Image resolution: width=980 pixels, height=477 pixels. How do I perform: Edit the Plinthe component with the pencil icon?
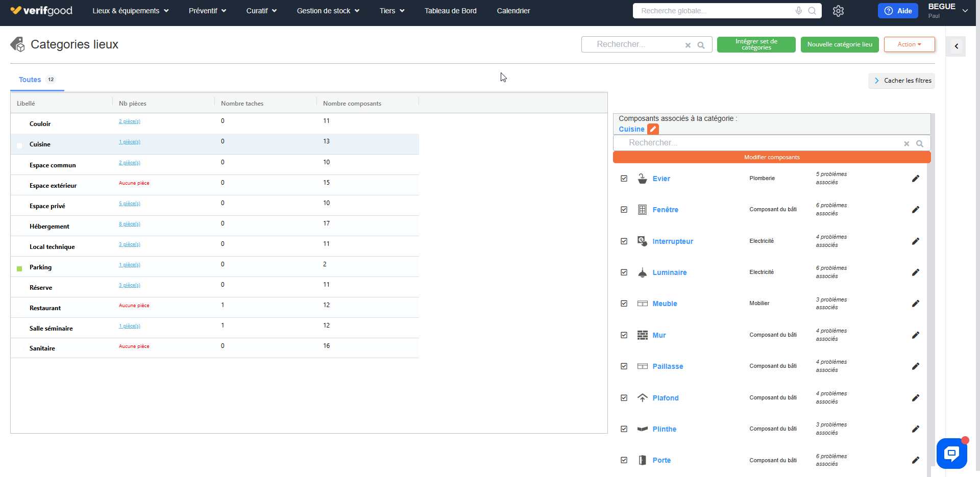click(916, 429)
